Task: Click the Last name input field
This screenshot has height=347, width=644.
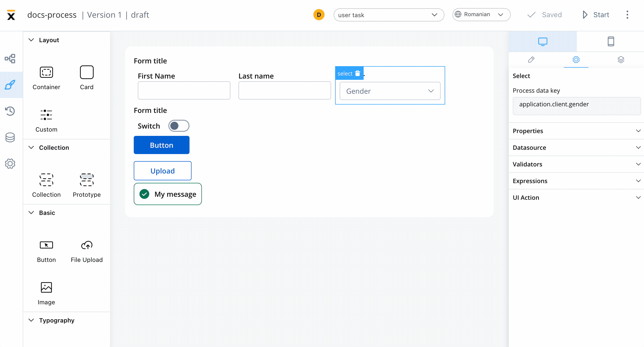Action: click(x=285, y=90)
